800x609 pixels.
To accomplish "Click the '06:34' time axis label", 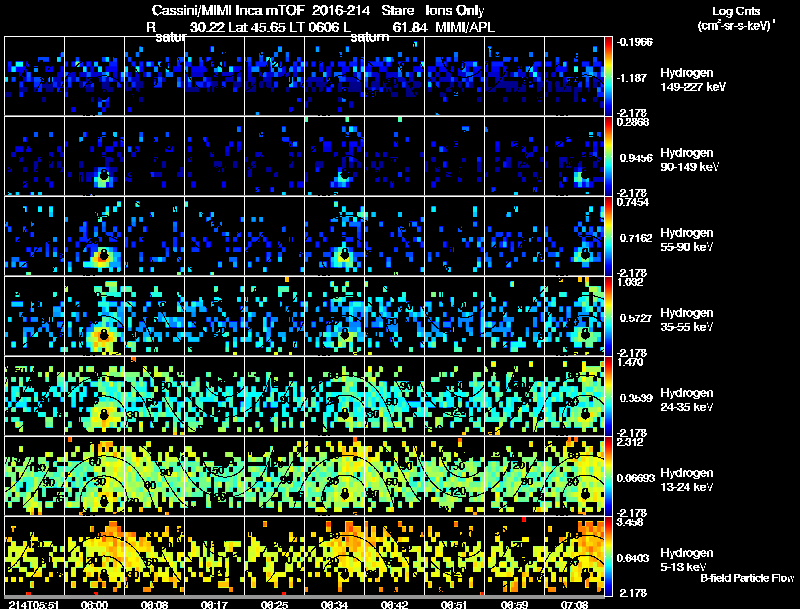I will (334, 604).
